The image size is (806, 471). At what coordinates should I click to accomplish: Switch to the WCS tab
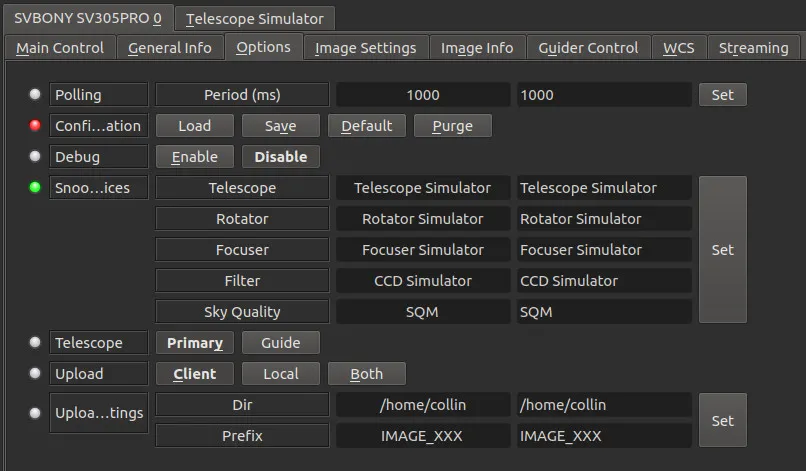click(x=679, y=48)
